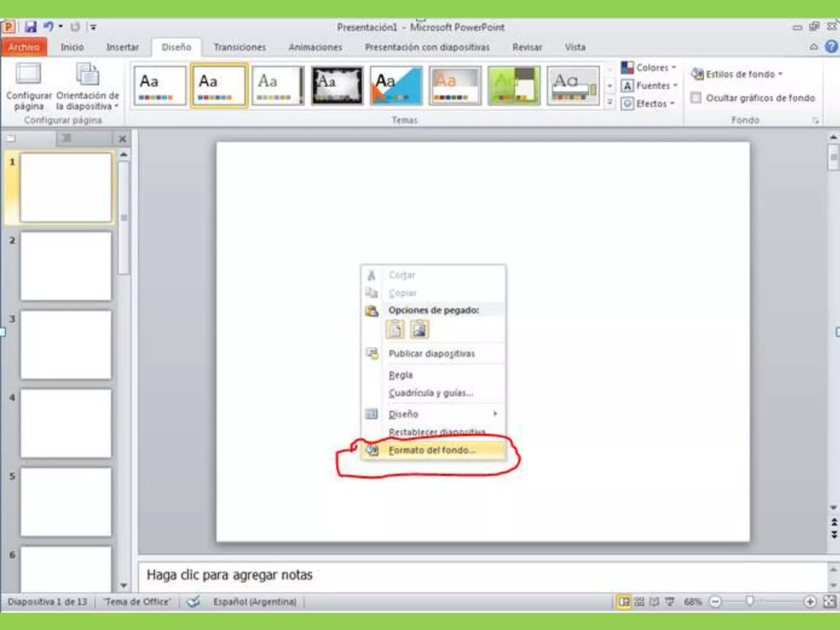
Task: Open PowerPoint Help question mark icon
Action: 831,47
